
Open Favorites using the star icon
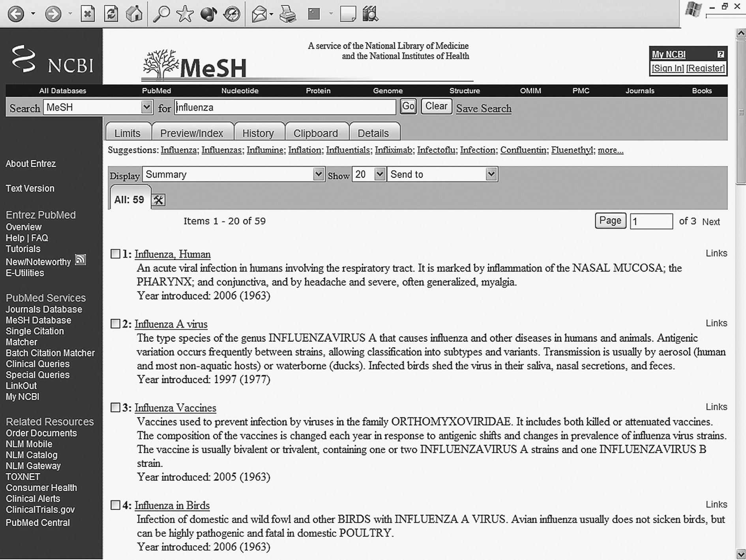(185, 14)
